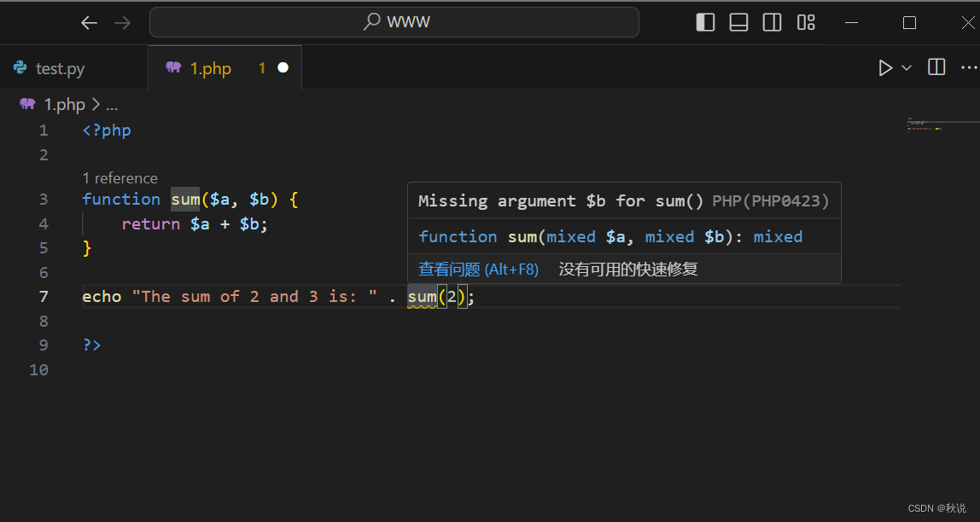
Task: Go forward with the right arrow
Action: [123, 23]
